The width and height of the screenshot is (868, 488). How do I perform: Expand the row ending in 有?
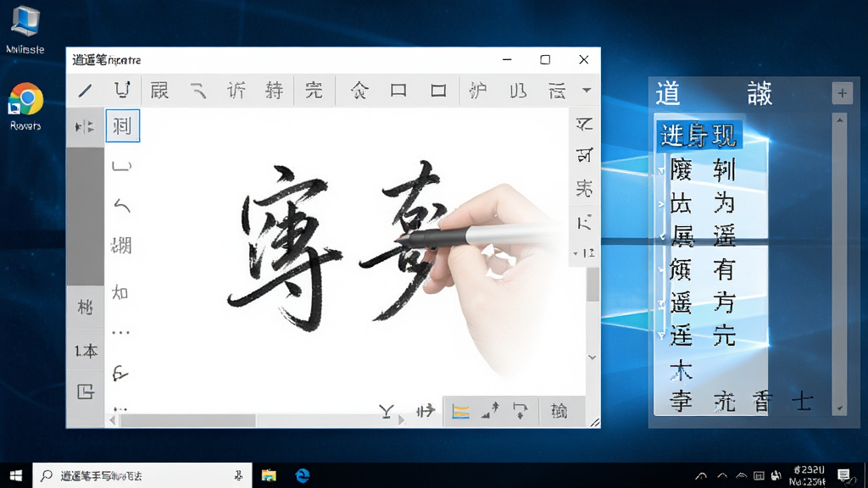pyautogui.click(x=661, y=270)
